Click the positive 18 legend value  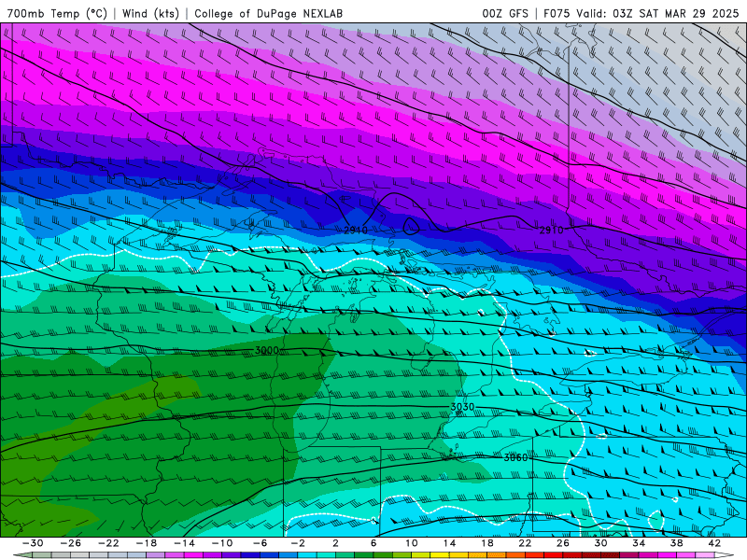coord(486,543)
